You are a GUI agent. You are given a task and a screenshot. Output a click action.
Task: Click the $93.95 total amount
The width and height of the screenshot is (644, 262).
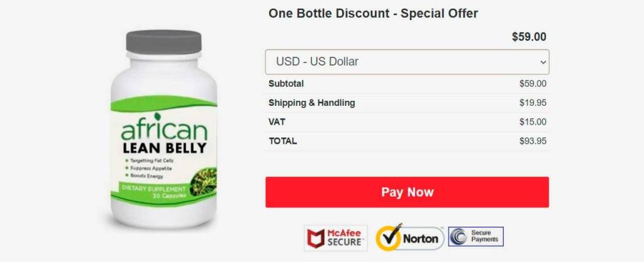(533, 141)
